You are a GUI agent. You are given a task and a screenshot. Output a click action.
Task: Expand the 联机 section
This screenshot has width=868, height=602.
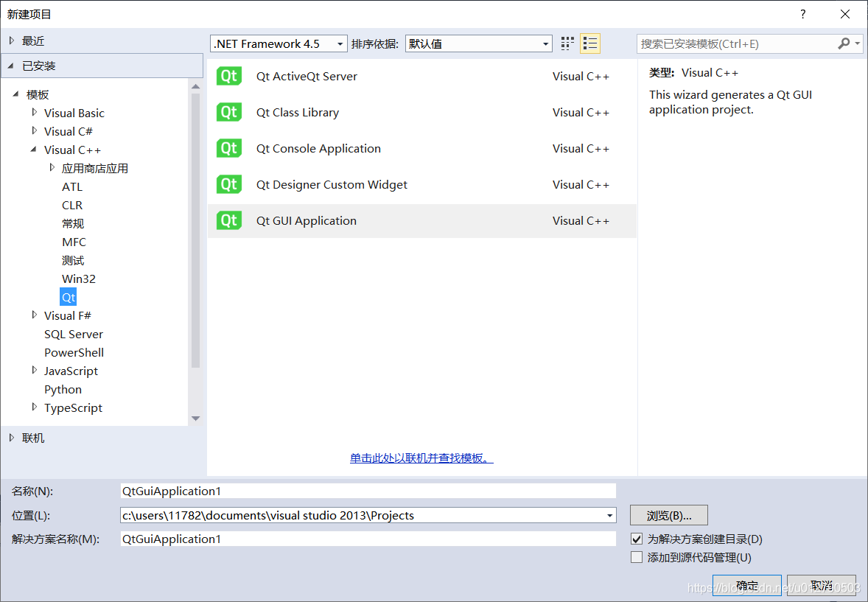[x=12, y=438]
